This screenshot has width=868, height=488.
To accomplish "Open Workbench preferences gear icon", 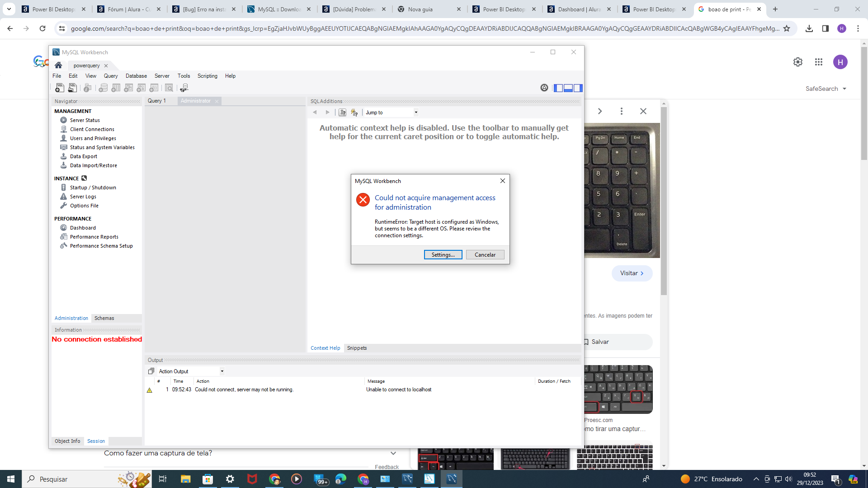I will point(544,88).
